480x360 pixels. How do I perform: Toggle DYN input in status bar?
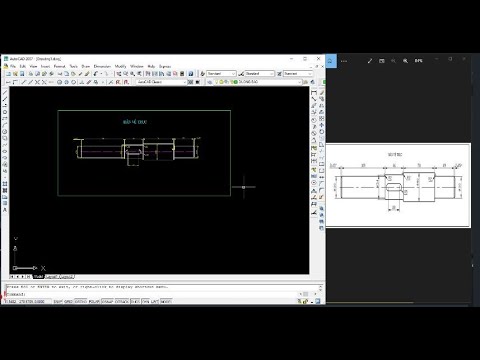(x=146, y=301)
